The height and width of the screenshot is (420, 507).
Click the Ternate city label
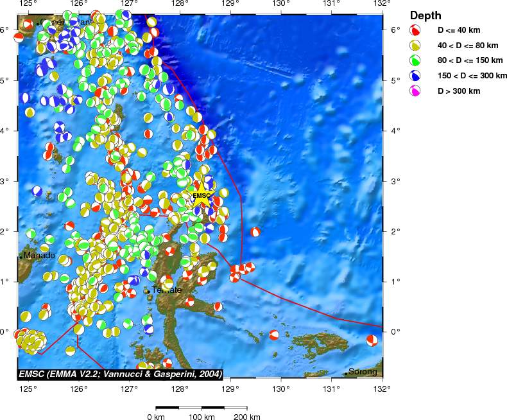point(167,290)
